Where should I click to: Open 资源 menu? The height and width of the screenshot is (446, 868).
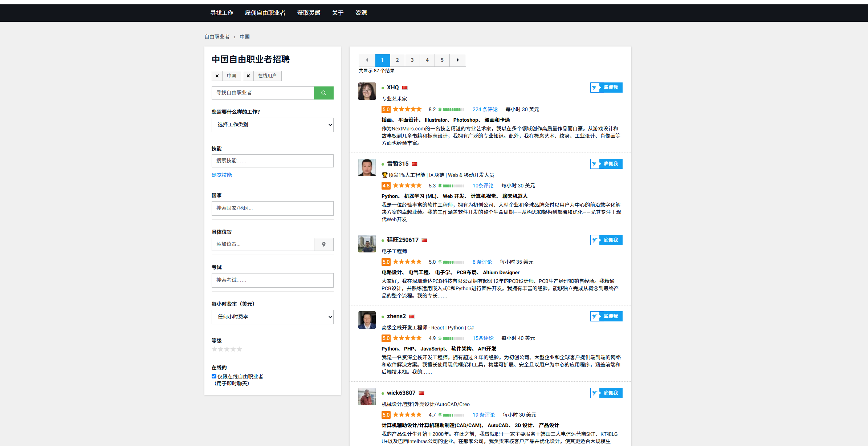click(x=361, y=13)
